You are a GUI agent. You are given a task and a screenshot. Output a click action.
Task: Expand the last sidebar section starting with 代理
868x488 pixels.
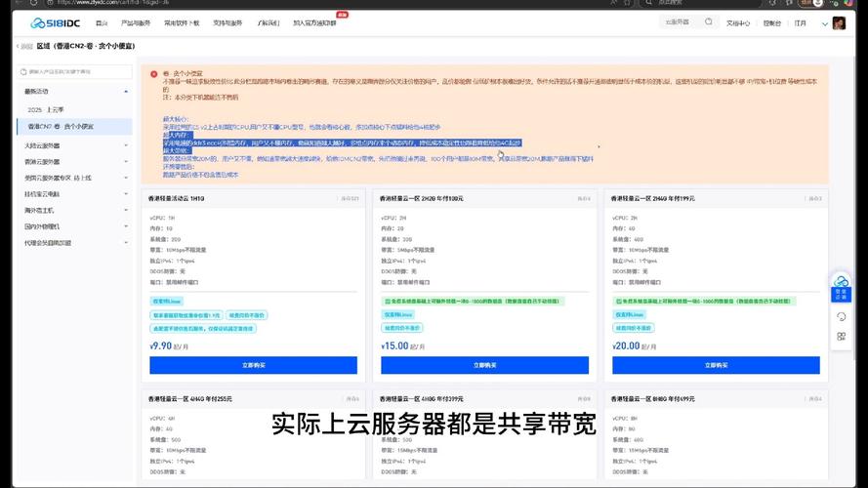coord(75,243)
